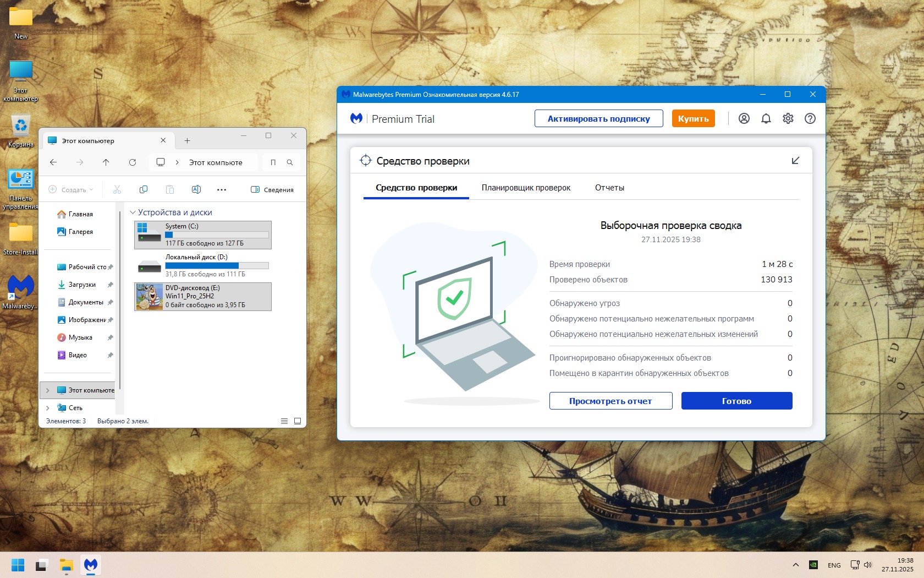This screenshot has height=578, width=924.
Task: Go up one folder level in Explorer
Action: click(106, 162)
